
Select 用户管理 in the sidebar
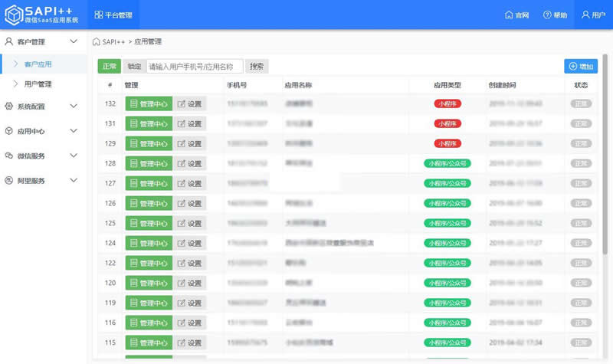38,84
